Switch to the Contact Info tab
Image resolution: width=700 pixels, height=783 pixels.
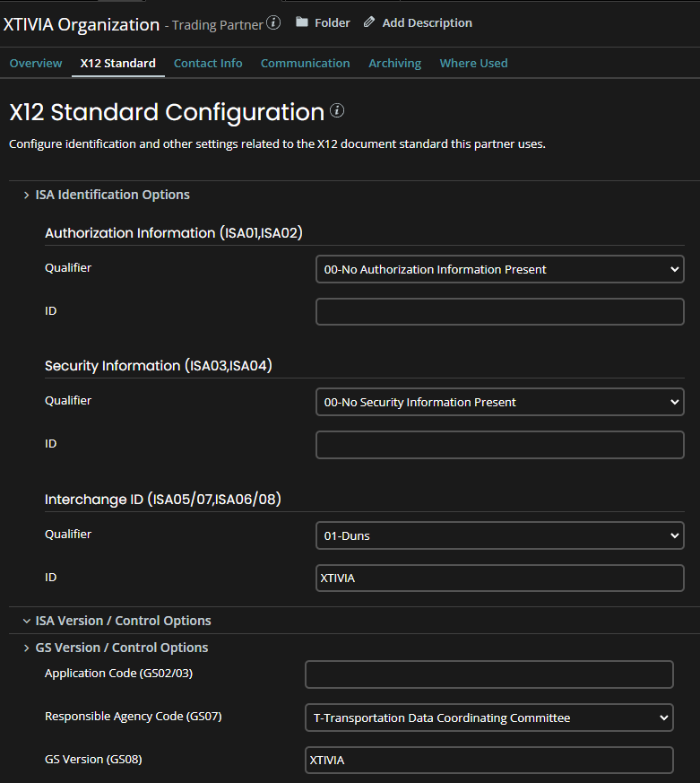(208, 63)
